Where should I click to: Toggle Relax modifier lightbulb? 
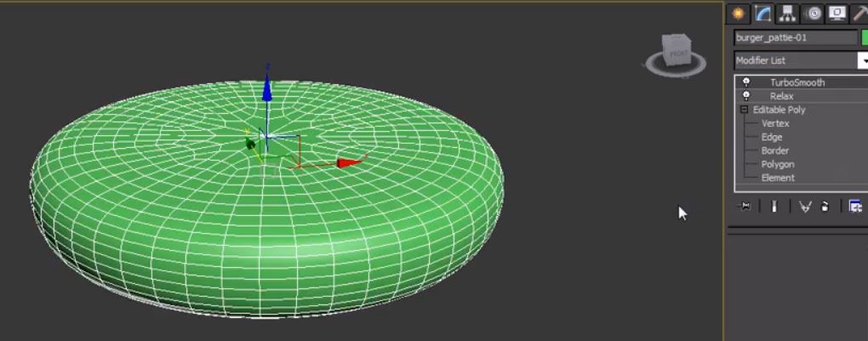click(746, 96)
